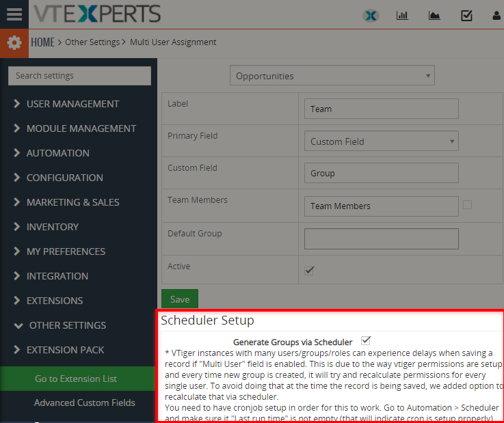Collapse OTHER SETTINGS section

click(x=60, y=325)
